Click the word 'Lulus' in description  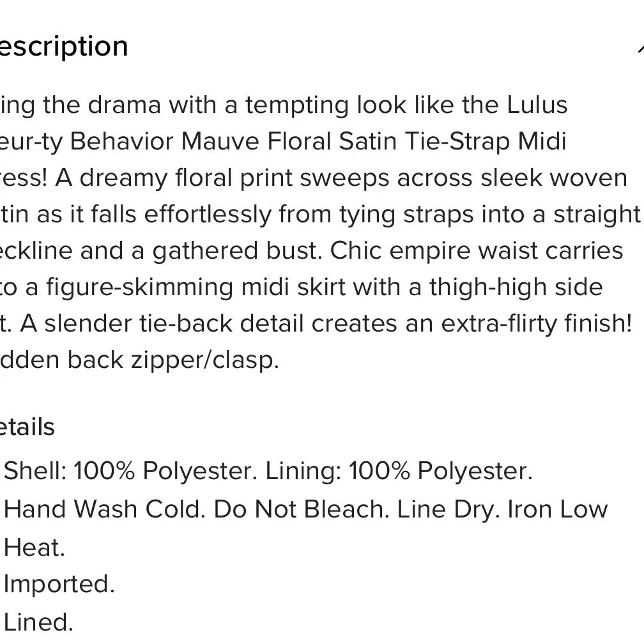(537, 105)
